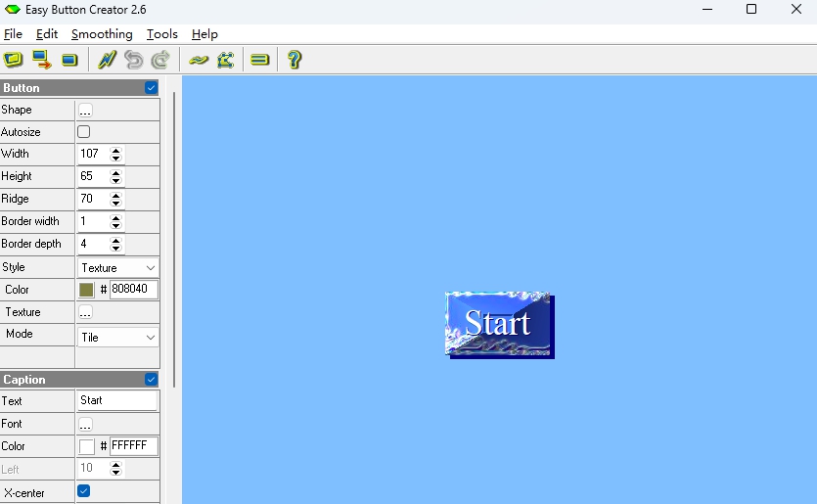Click the redo arrow toolbar icon
Viewport: 817px width, 504px height.
coord(160,60)
